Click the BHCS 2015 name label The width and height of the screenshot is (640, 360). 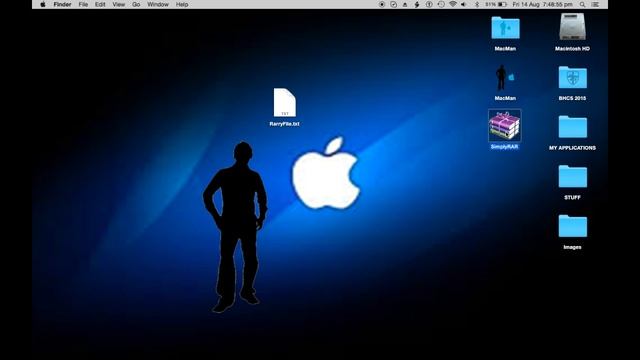click(x=572, y=98)
